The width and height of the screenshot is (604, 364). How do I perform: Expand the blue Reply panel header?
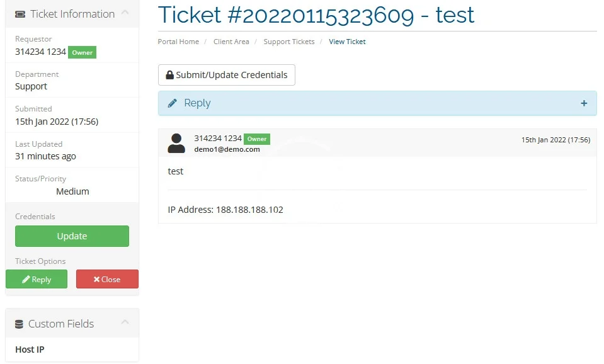pyautogui.click(x=377, y=103)
